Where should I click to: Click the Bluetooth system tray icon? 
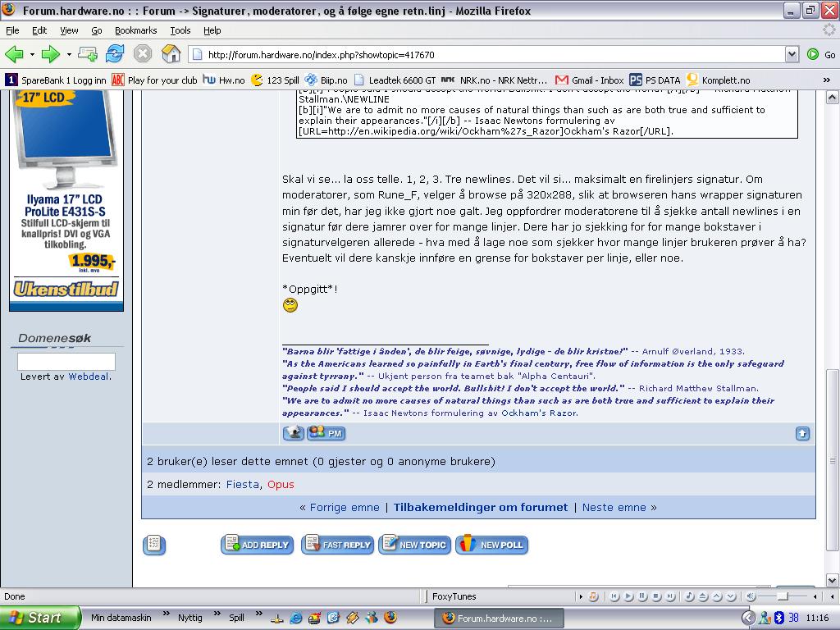[x=779, y=618]
